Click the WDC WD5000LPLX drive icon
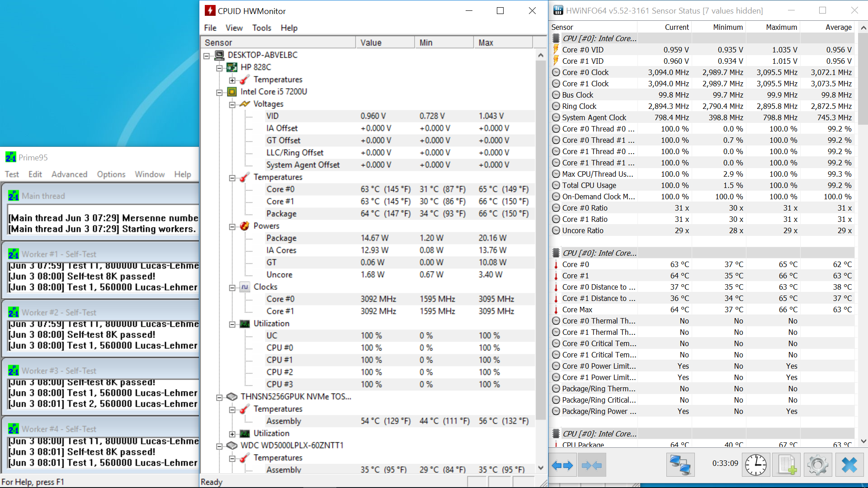Screen dimensions: 868x488 coord(232,446)
